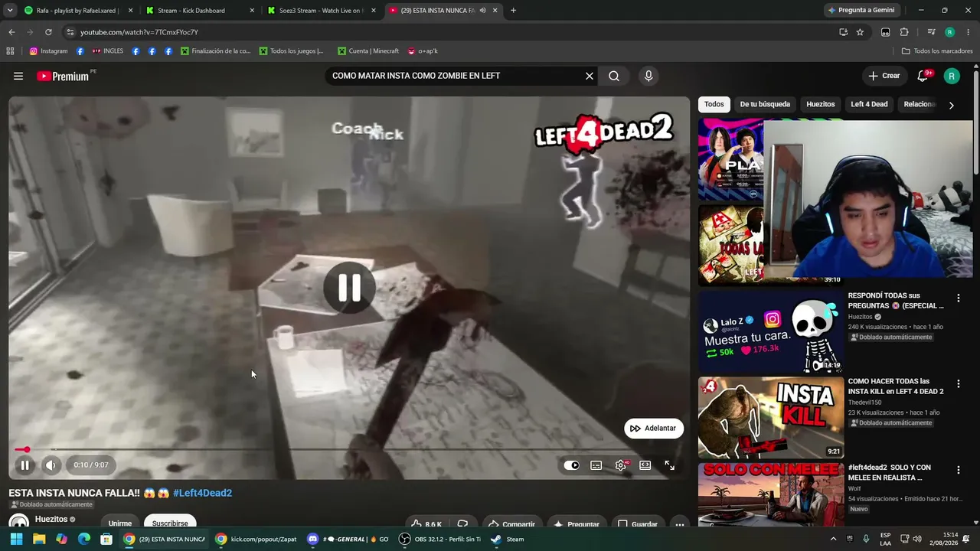The height and width of the screenshot is (551, 980).
Task: Select the Todos filter chip
Action: click(714, 104)
